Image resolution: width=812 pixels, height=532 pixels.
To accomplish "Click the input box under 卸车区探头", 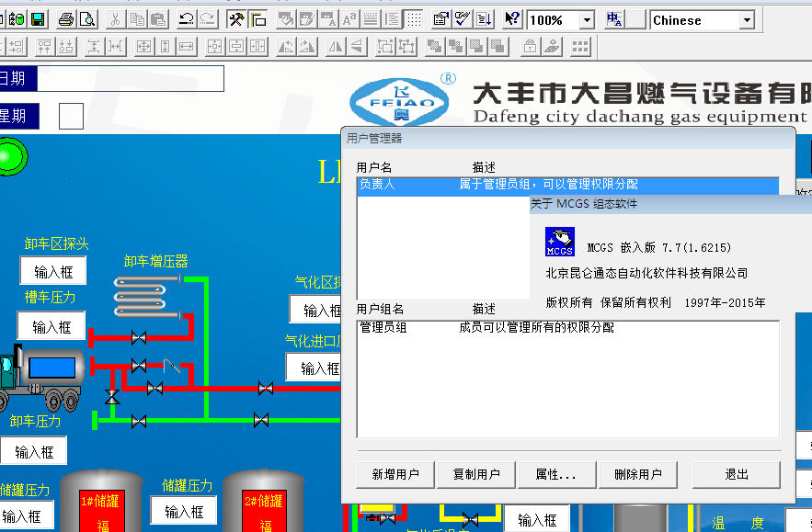I will (x=53, y=272).
